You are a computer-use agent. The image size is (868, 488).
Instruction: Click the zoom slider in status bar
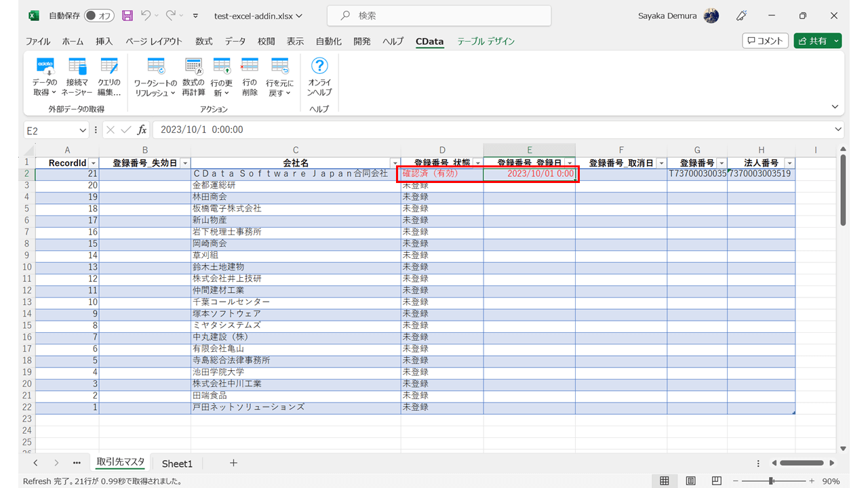[x=771, y=481]
